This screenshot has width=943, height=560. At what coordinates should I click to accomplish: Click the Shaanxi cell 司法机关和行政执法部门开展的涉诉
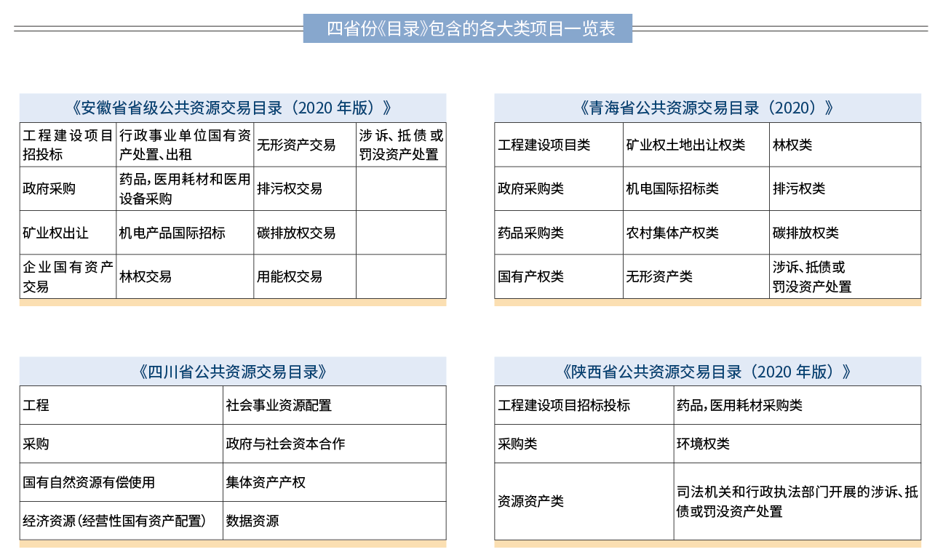797,501
